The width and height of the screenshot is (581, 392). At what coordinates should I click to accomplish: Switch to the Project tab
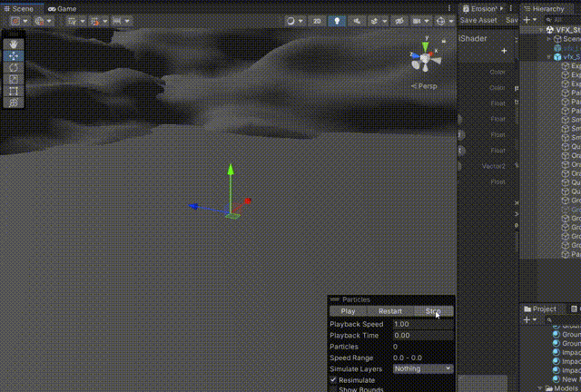(x=540, y=309)
